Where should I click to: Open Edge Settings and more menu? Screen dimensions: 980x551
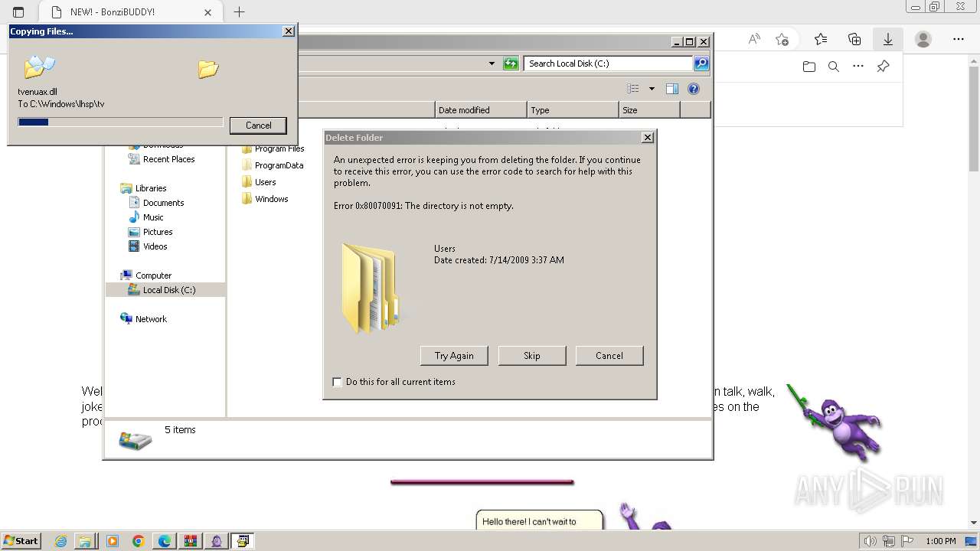959,39
